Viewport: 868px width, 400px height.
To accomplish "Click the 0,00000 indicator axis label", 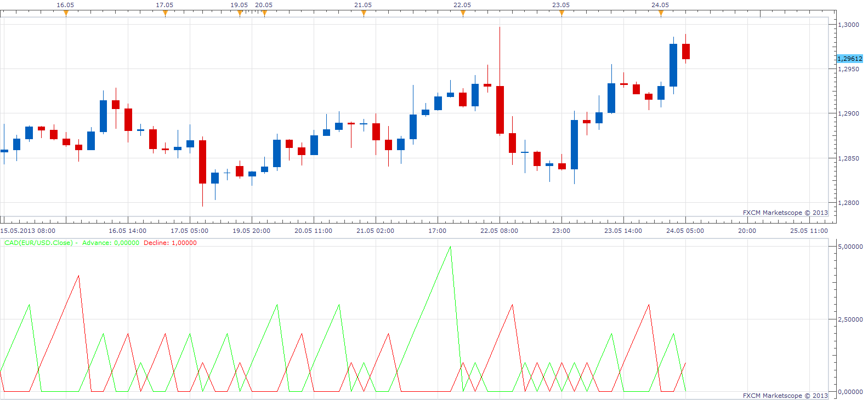I will (850, 392).
